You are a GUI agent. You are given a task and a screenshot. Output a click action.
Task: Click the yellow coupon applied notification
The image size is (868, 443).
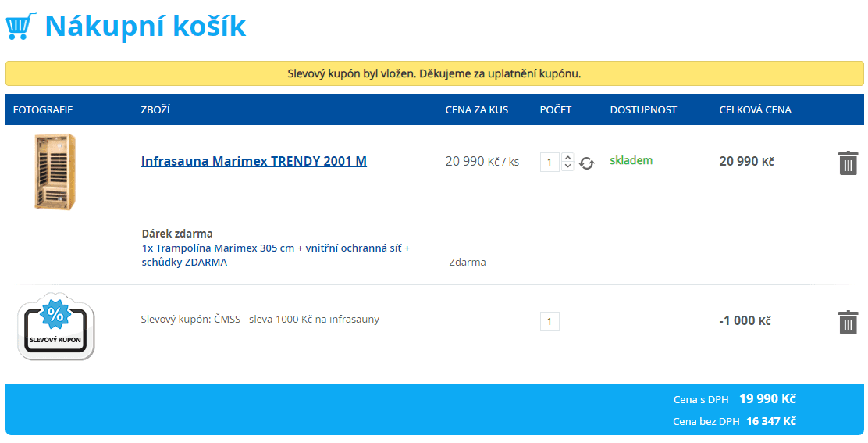tap(435, 73)
